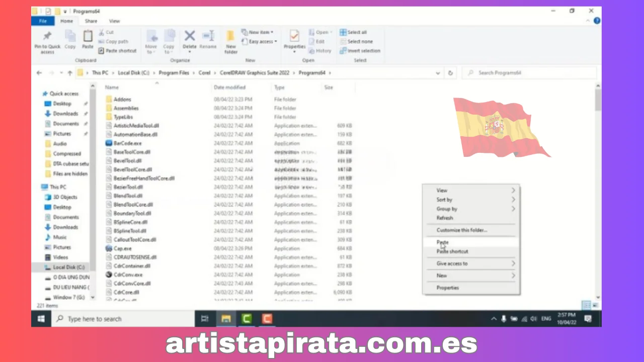
Task: Click the Back navigation arrow
Action: click(39, 73)
